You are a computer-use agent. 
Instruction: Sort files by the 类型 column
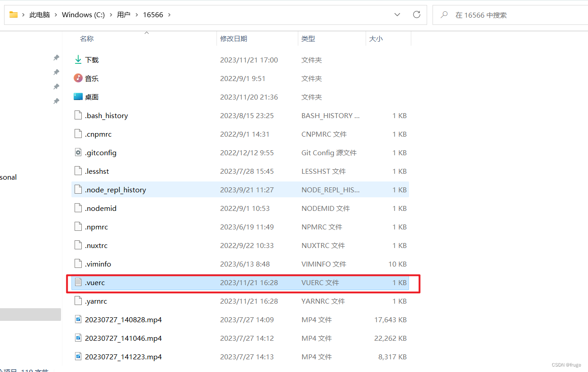(308, 39)
